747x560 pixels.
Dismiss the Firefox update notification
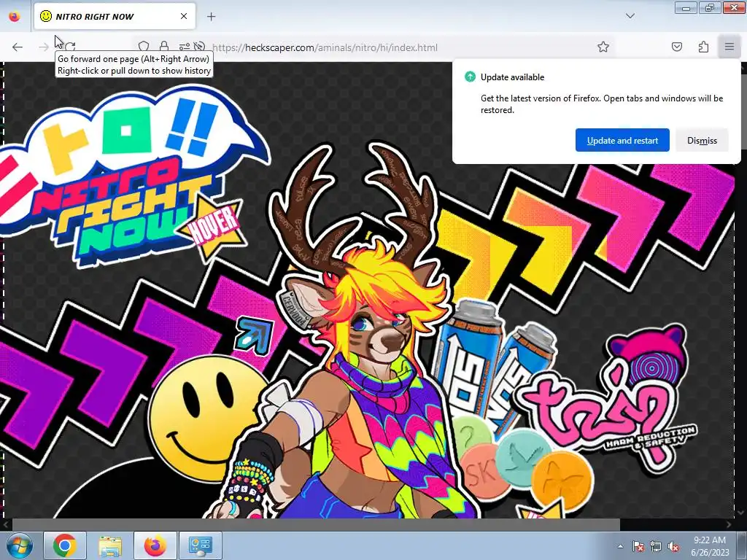tap(702, 141)
